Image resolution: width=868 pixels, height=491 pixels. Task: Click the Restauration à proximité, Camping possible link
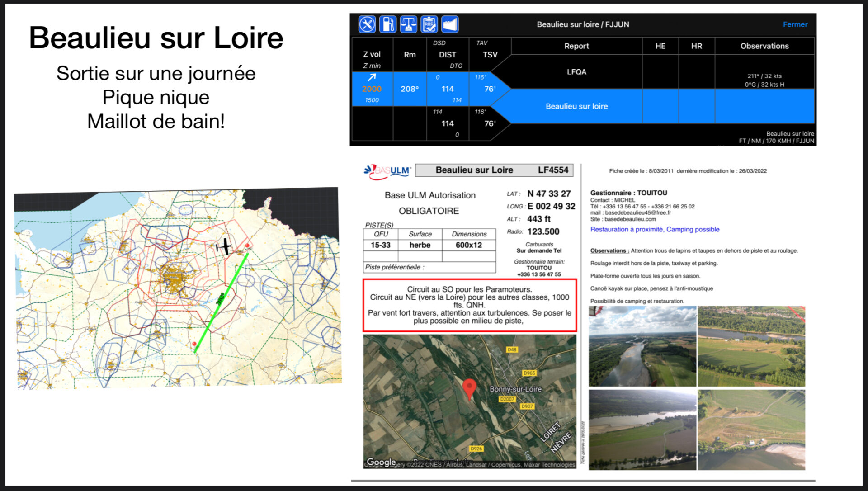(x=655, y=229)
